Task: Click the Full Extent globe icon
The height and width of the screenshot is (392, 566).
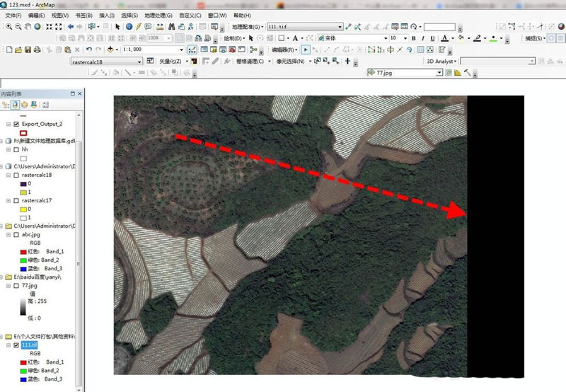Action: tap(37, 27)
